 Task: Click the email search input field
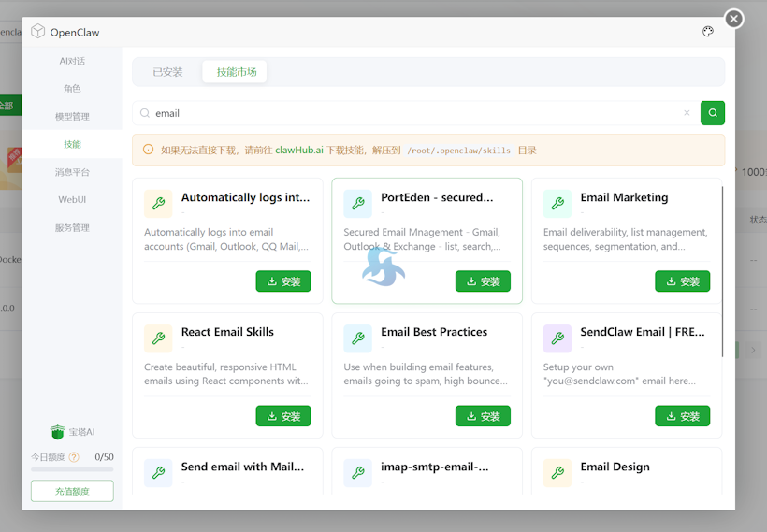click(x=412, y=113)
